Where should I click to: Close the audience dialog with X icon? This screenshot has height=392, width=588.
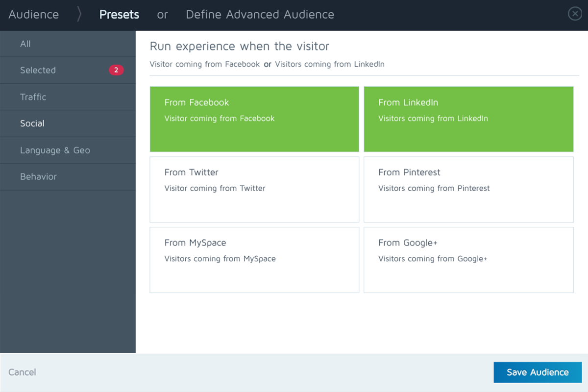574,14
